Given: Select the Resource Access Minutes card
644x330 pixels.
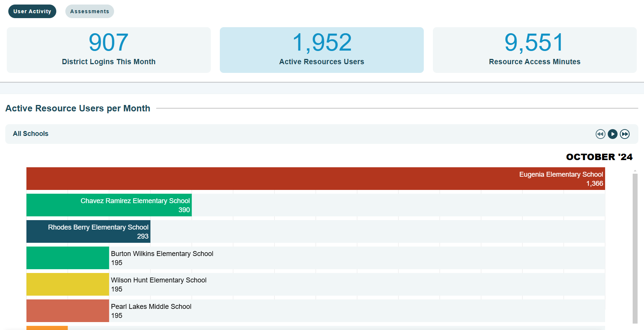Looking at the screenshot, I should (535, 50).
